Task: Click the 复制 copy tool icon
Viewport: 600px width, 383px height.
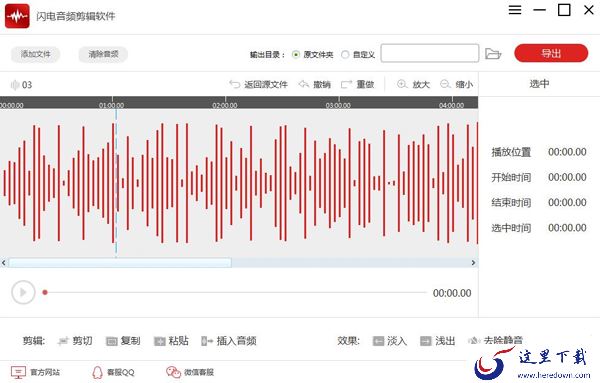Action: point(111,341)
